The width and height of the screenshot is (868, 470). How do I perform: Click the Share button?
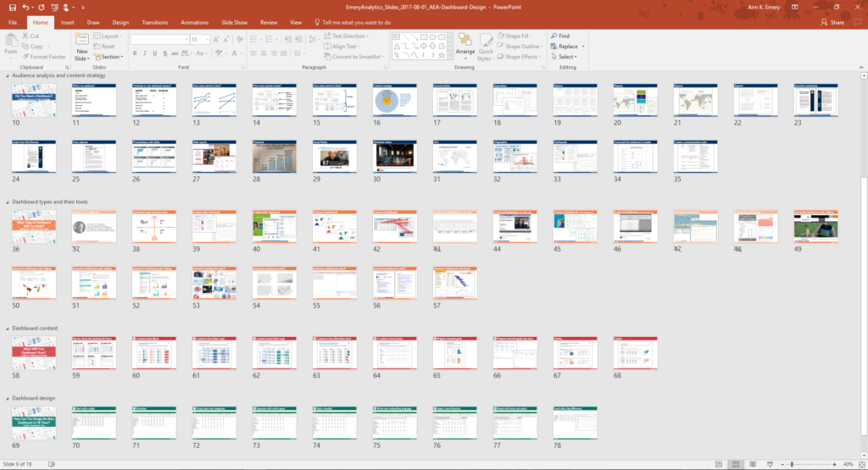pos(832,23)
